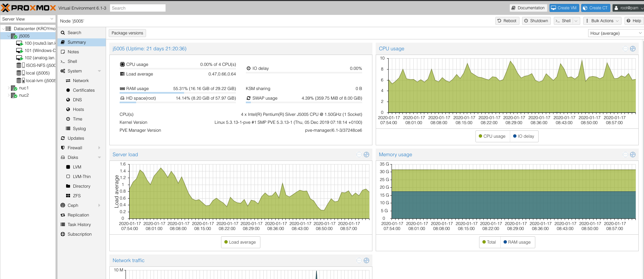Open the LVM-Thin item
This screenshot has height=279, width=644.
coord(82,177)
